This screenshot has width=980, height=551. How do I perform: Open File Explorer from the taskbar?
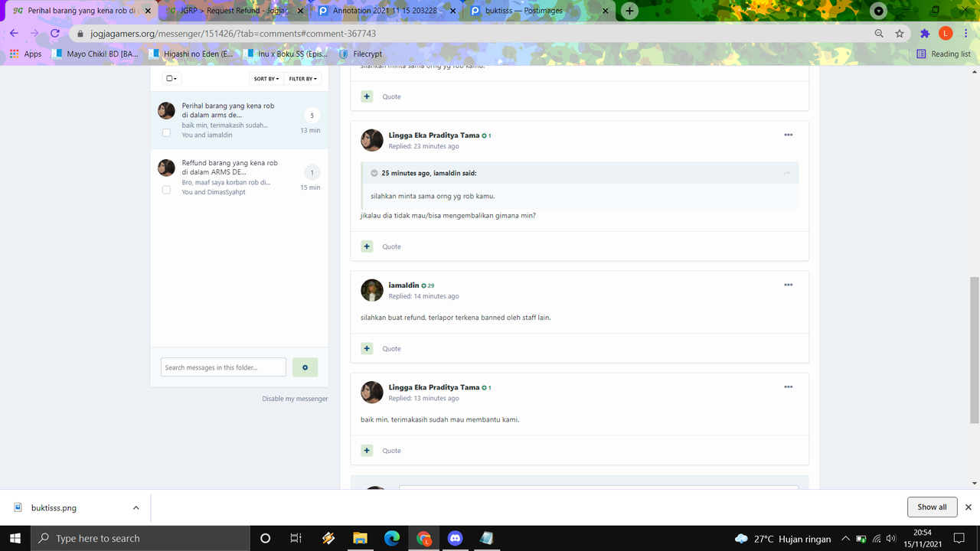360,539
